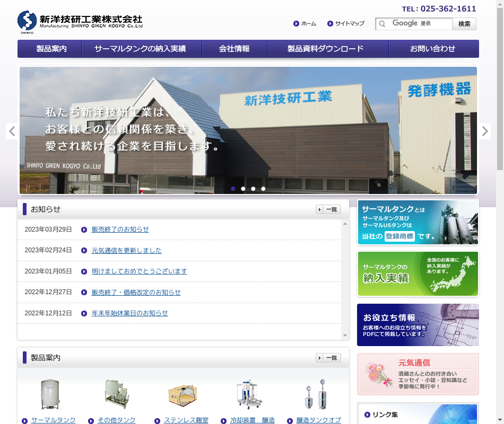The image size is (504, 424).
Task: Show the next slide with right arrow
Action: [x=484, y=131]
